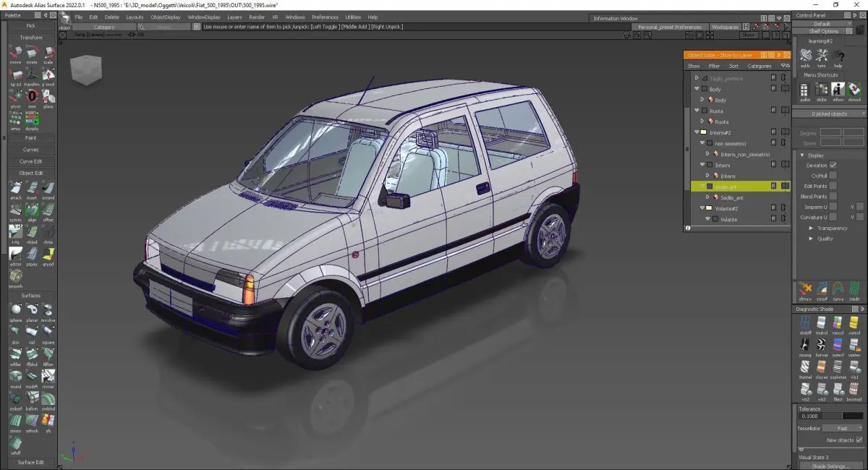
Task: Select the revolve surface tool
Action: [48, 309]
